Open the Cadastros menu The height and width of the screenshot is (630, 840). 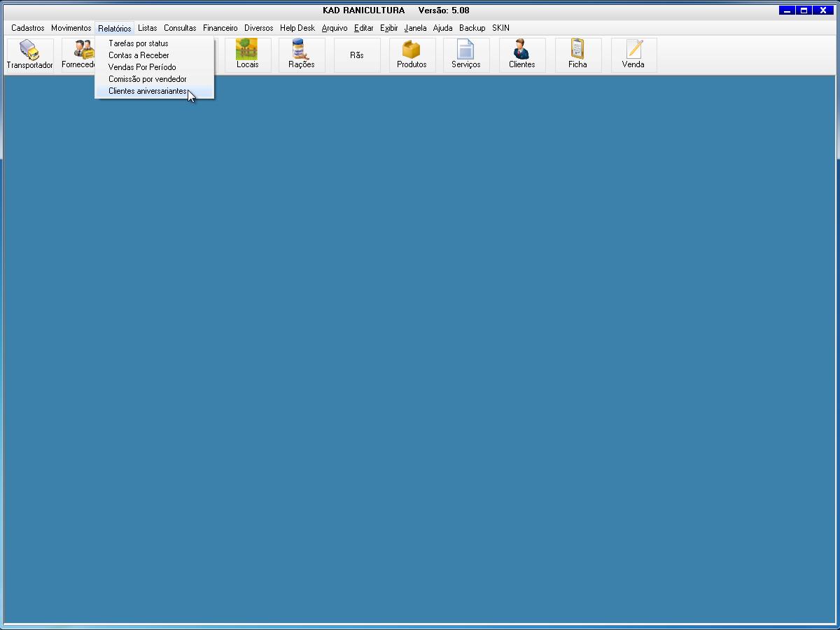(x=28, y=28)
